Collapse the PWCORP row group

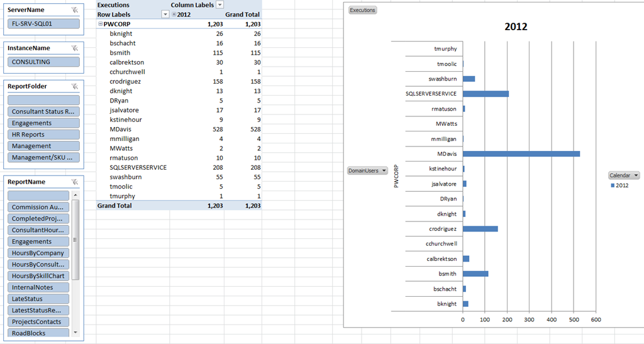point(101,24)
